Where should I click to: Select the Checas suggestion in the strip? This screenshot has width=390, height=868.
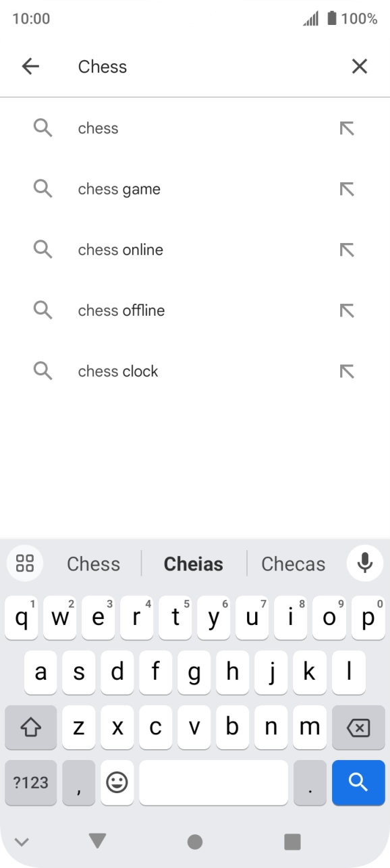[293, 563]
